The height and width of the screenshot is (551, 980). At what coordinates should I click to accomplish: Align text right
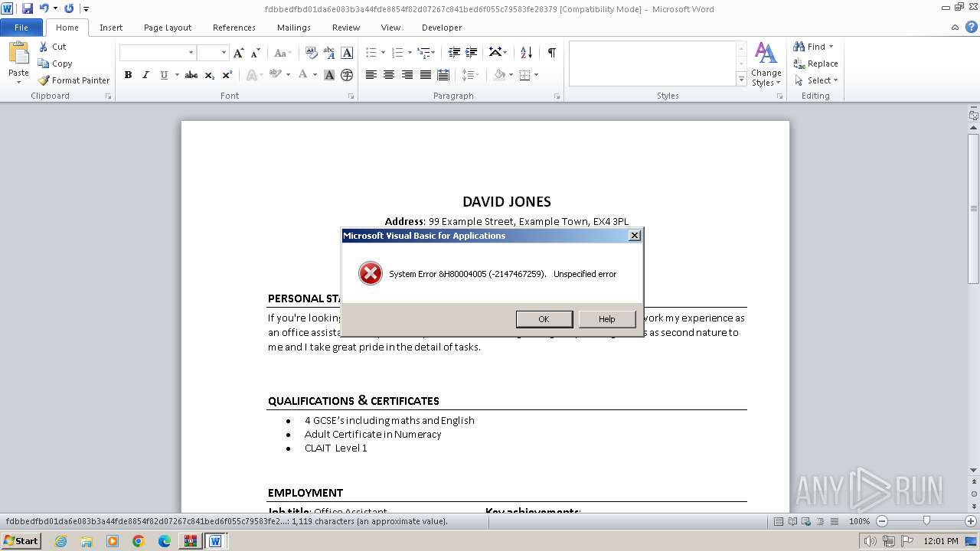(407, 75)
